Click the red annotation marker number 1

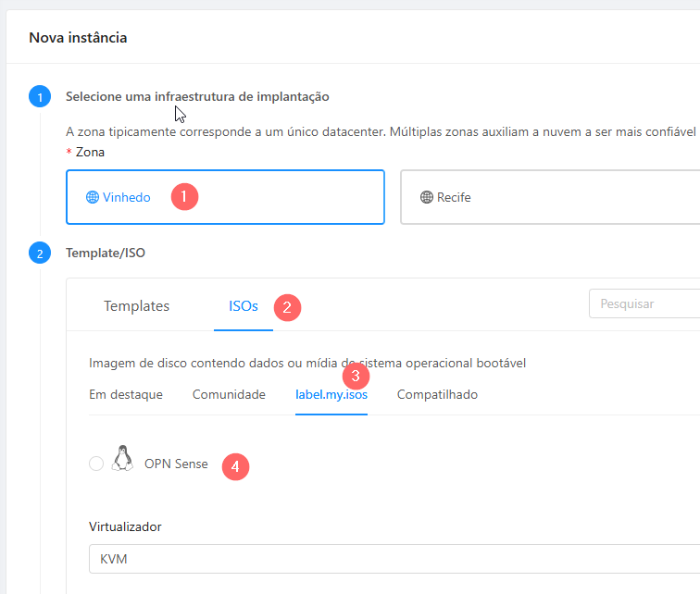pos(184,197)
